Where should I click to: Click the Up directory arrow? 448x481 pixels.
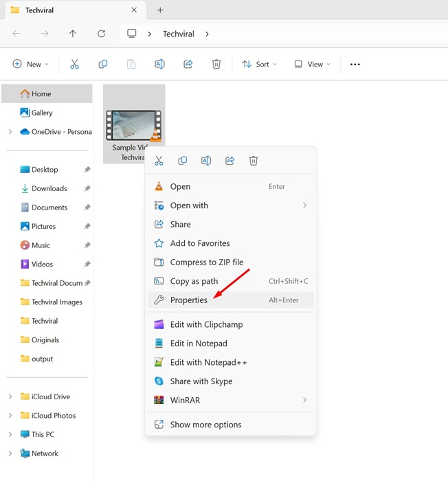pyautogui.click(x=73, y=33)
